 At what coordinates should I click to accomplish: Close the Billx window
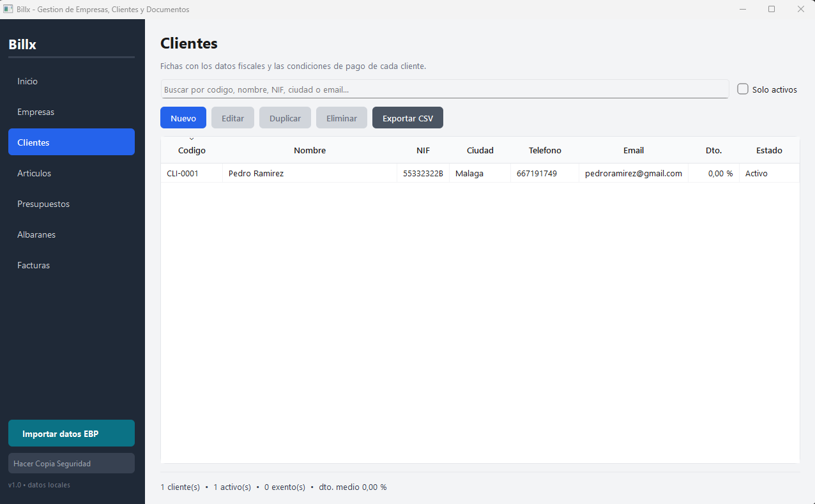pos(800,9)
